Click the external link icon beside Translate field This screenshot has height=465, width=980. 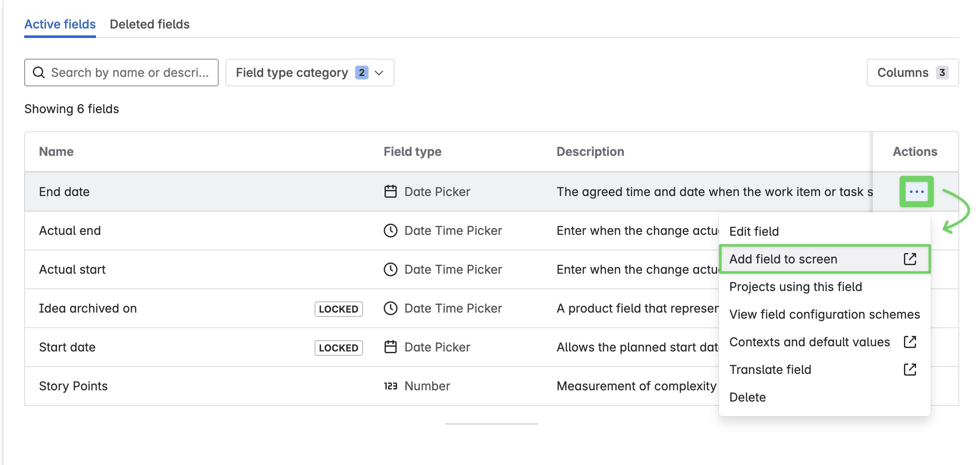click(x=910, y=370)
